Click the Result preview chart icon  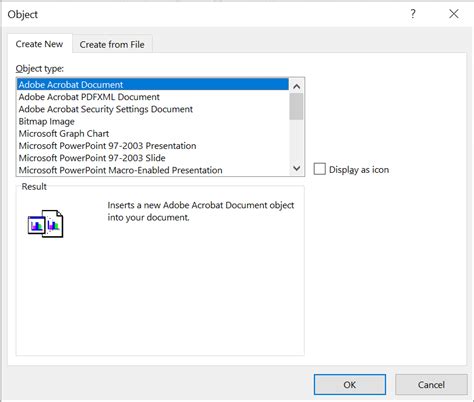pos(45,224)
